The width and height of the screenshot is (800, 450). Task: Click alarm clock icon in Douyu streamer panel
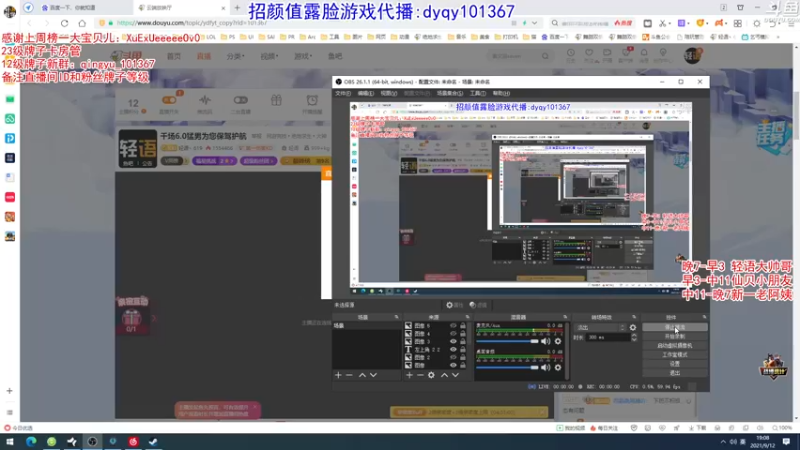point(312,100)
